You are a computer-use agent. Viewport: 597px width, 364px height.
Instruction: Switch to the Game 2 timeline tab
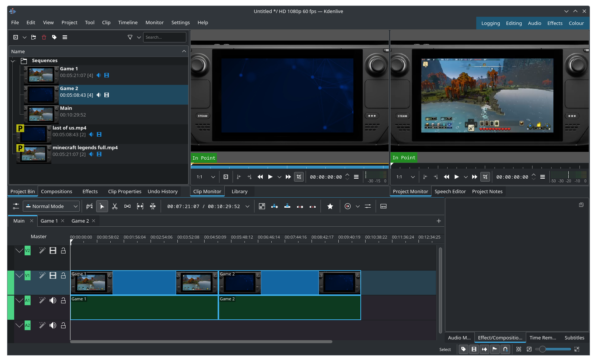[x=80, y=221]
